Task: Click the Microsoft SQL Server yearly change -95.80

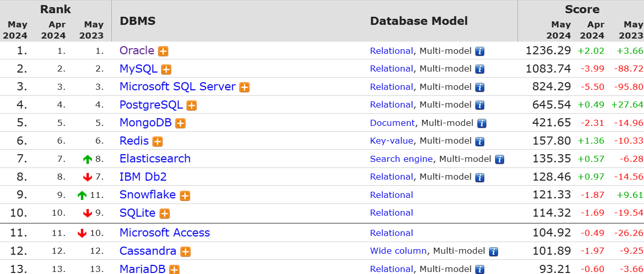Action: coord(628,87)
